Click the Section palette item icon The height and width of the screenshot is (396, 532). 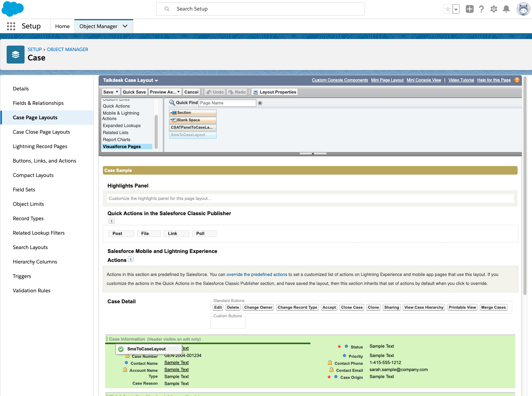[x=174, y=113]
